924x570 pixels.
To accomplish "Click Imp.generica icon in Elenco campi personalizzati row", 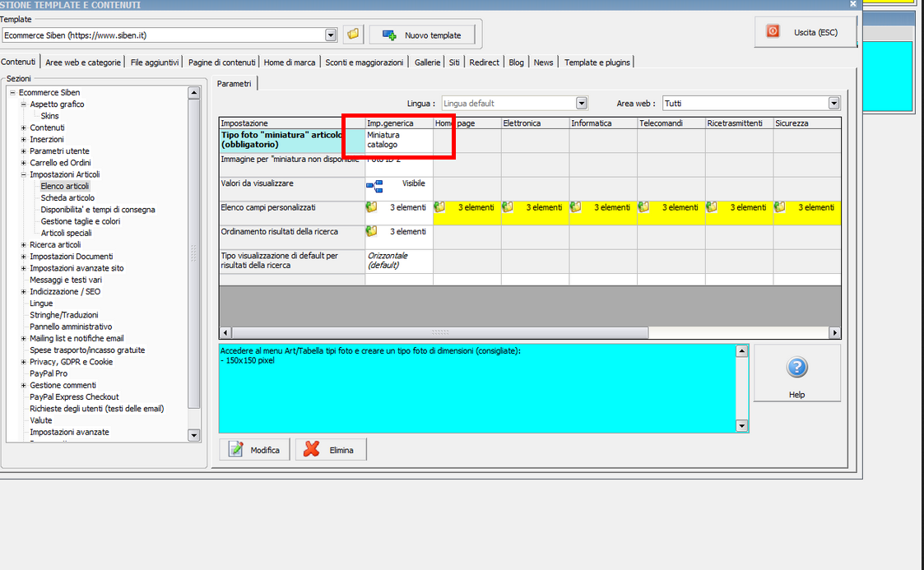I will coord(371,206).
